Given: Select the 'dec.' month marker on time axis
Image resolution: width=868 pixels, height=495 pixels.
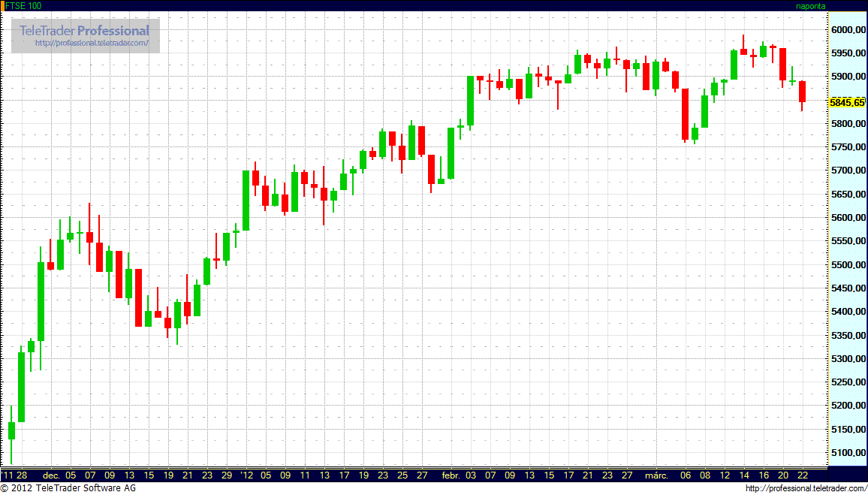Looking at the screenshot, I should coord(51,475).
